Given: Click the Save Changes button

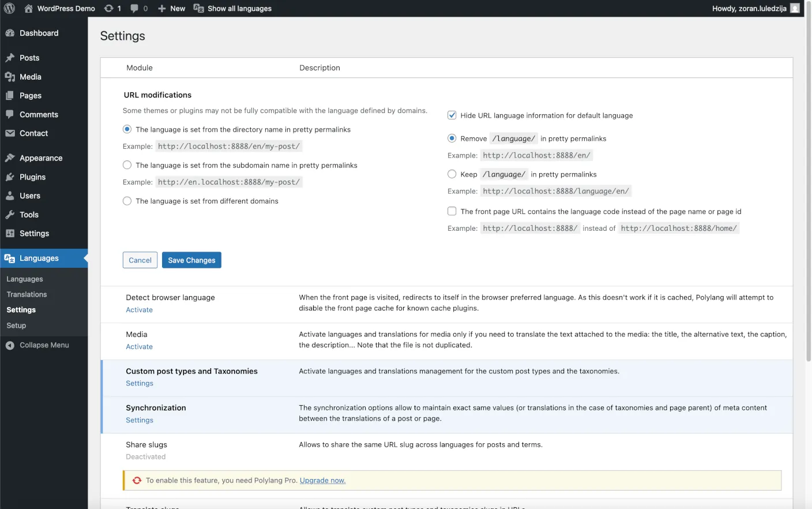Looking at the screenshot, I should [x=191, y=260].
